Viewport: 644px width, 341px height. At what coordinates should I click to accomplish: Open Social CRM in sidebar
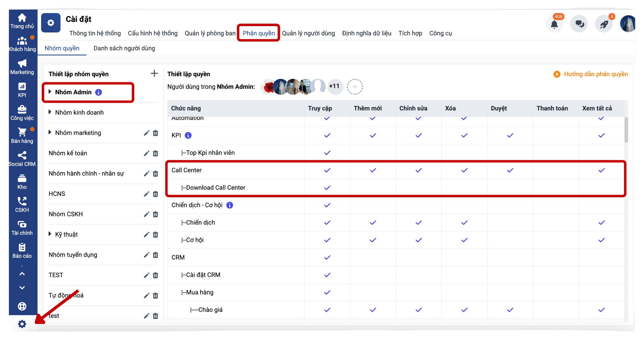click(22, 159)
